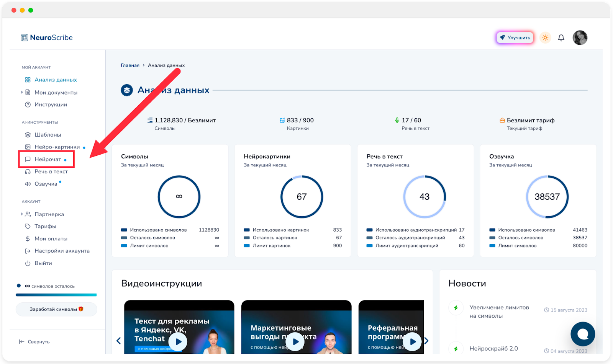Image resolution: width=613 pixels, height=364 pixels.
Task: Click the Речь в текст ring showing 43
Action: [x=425, y=197]
